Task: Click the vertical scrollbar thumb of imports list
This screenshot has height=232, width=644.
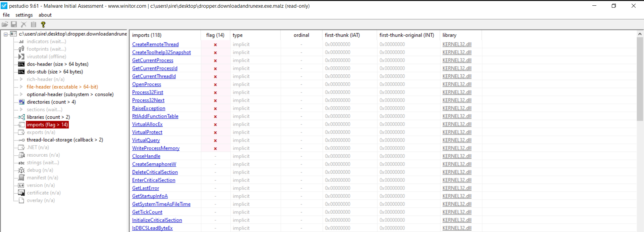Action: [640, 79]
